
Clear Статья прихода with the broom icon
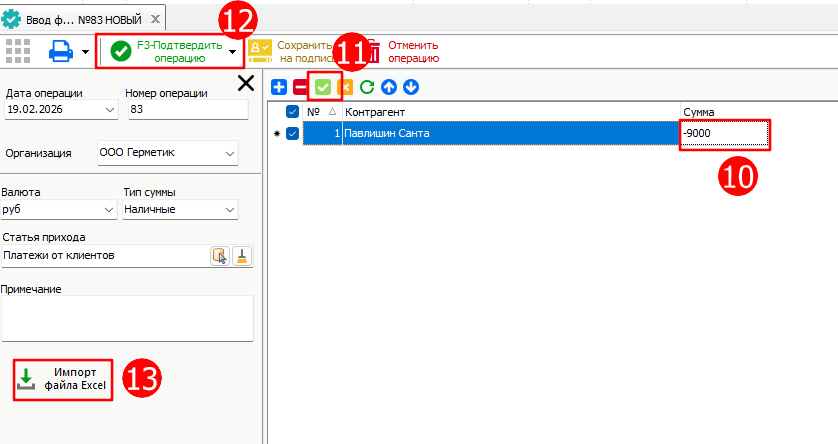tap(242, 256)
